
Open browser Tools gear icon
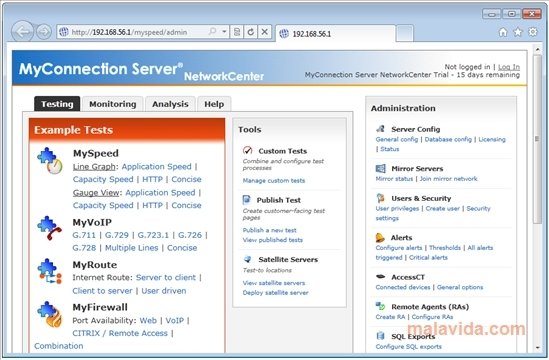[x=533, y=32]
